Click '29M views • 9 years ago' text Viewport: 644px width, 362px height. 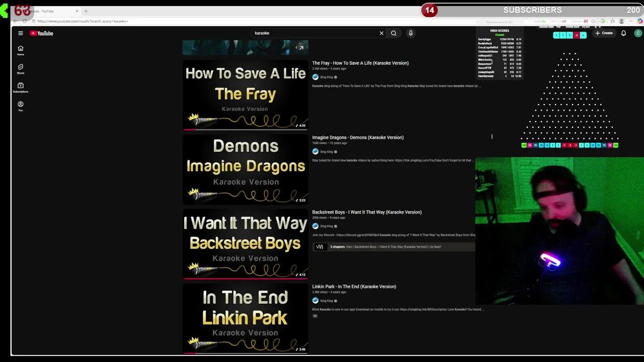(x=329, y=218)
